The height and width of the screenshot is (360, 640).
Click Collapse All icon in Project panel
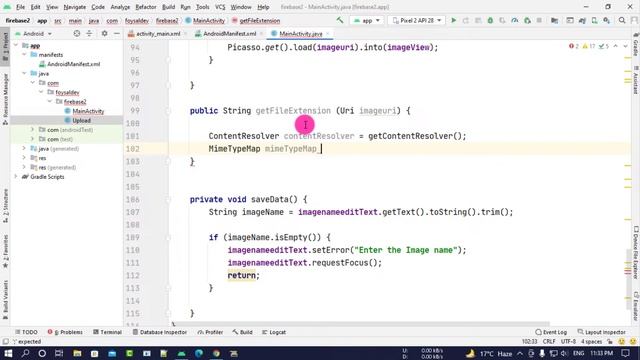tap(89, 33)
